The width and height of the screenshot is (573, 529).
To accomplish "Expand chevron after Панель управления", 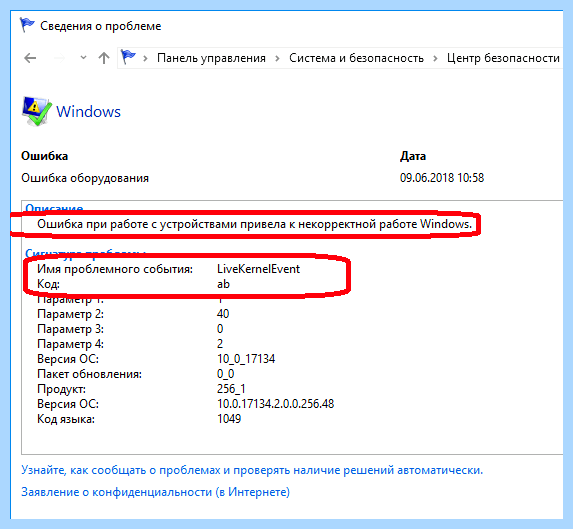I will pyautogui.click(x=277, y=58).
